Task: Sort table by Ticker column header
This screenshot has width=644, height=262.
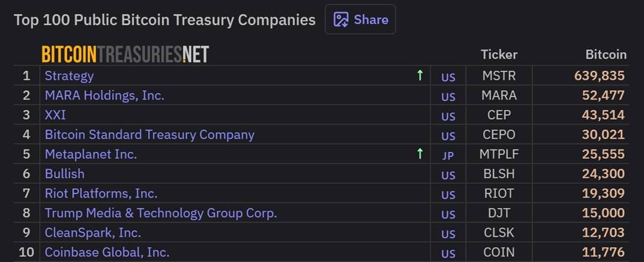Action: pos(498,55)
